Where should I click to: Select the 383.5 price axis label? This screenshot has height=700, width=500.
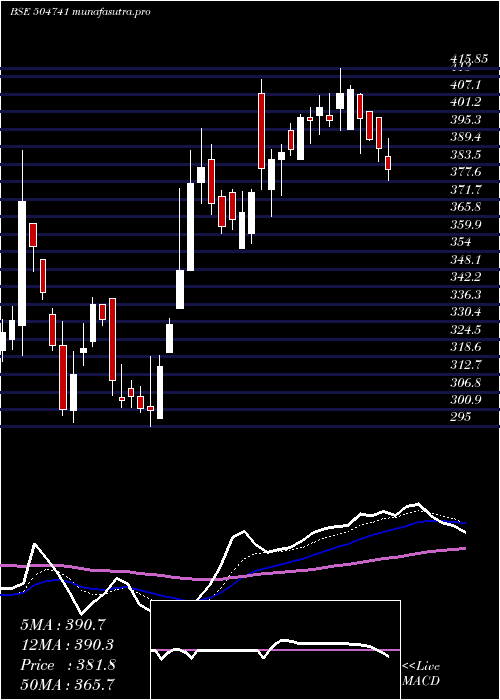[465, 155]
